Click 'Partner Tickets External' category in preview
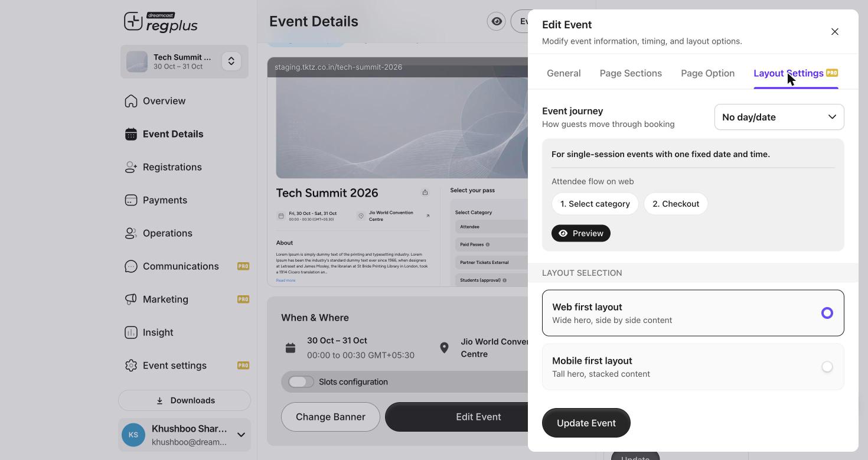The image size is (868, 460). [x=491, y=262]
